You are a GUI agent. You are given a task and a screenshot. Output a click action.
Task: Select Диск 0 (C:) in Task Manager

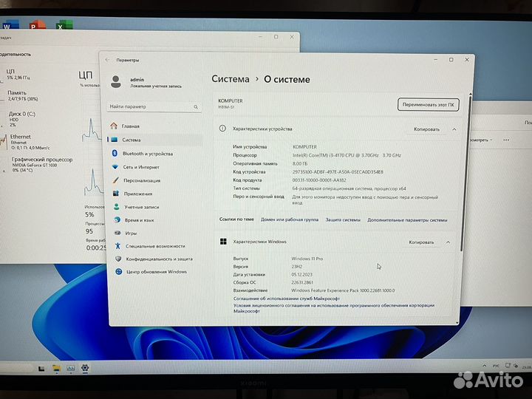[21, 119]
